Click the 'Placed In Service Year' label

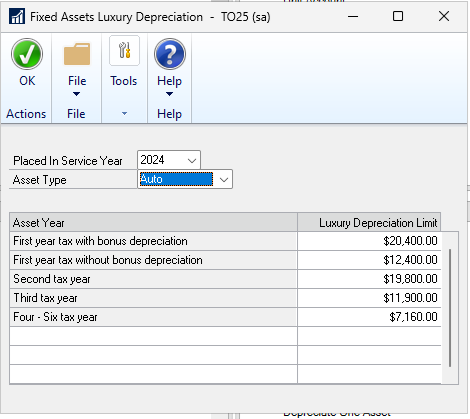point(68,161)
